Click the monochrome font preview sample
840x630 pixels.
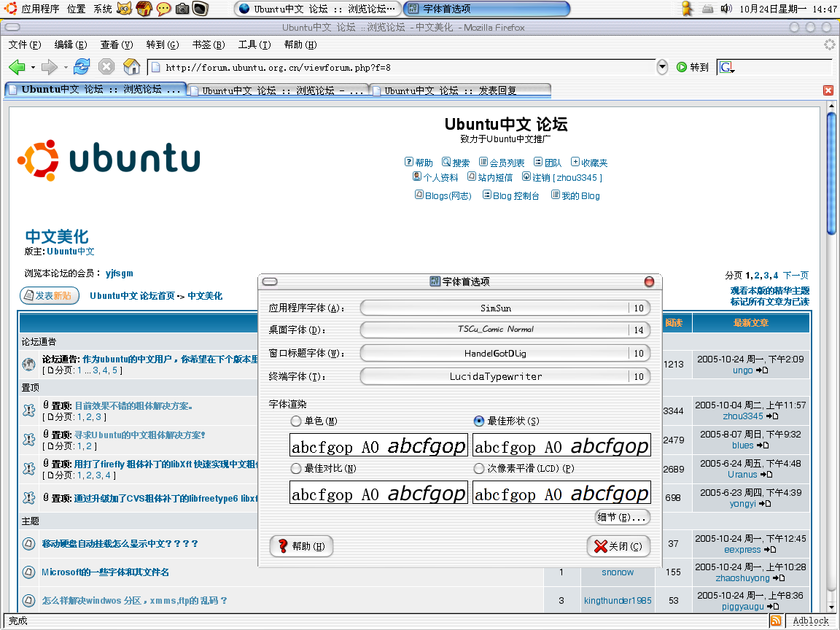[x=378, y=446]
